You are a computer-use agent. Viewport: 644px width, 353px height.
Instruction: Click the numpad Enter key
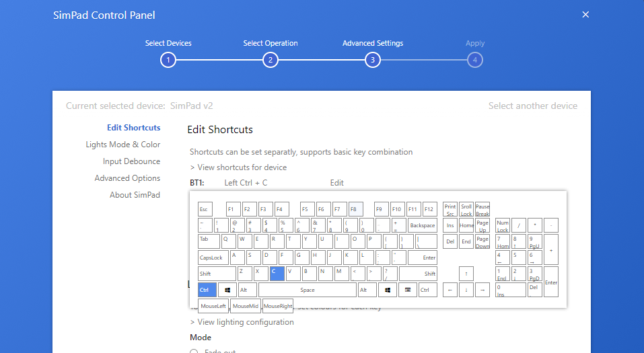tap(550, 282)
